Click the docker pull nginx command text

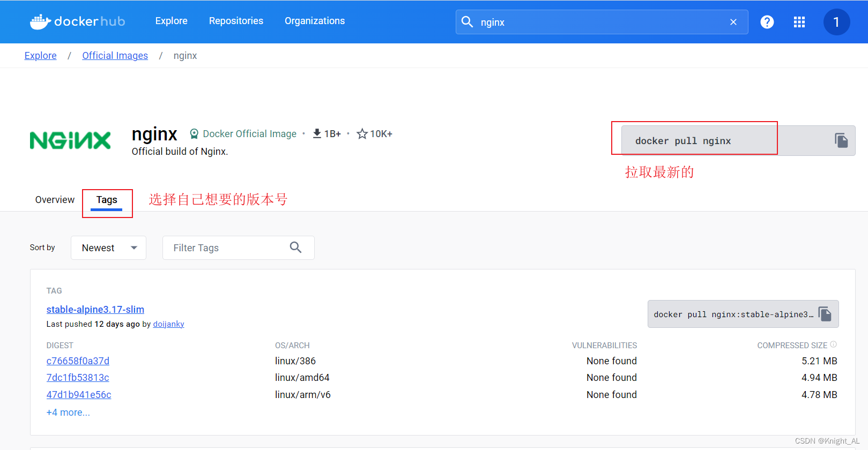(x=683, y=141)
